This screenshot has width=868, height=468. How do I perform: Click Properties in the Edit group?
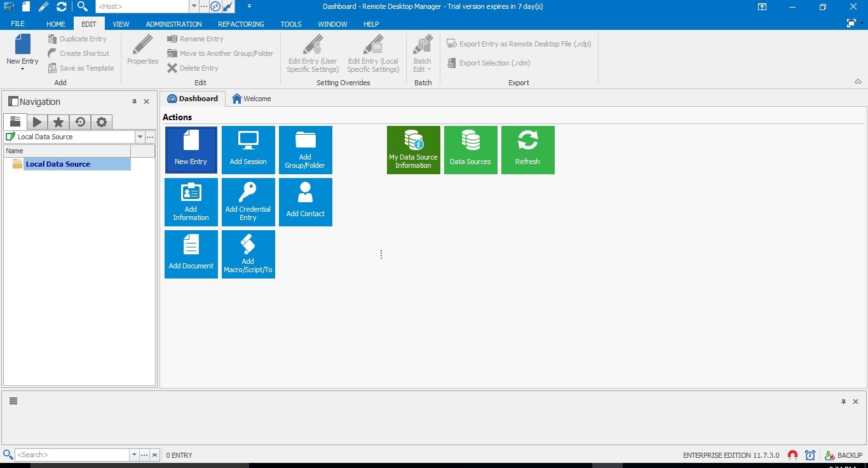point(143,50)
